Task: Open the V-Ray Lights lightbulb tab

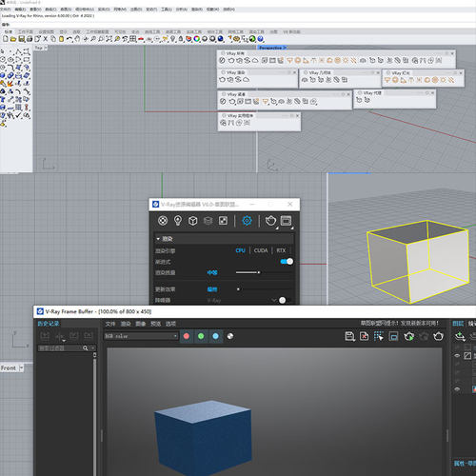Action: pyautogui.click(x=178, y=221)
